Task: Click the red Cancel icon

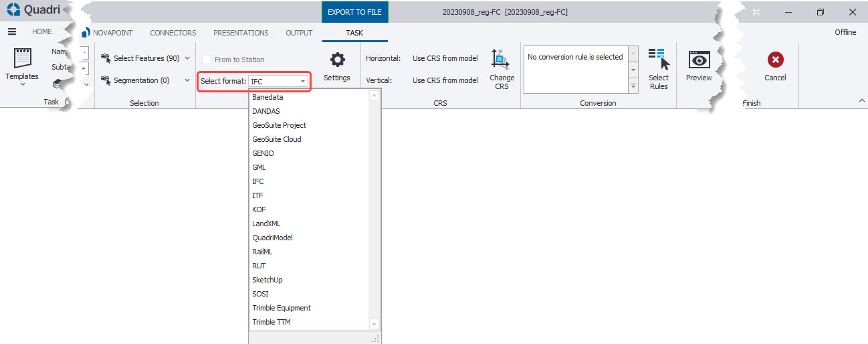Action: 775,60
